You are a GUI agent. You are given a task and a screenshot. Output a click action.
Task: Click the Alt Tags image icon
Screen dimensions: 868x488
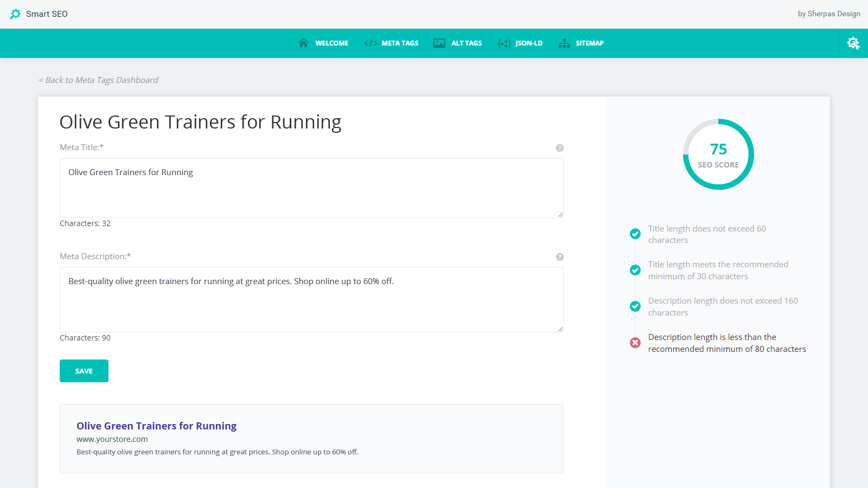click(439, 43)
